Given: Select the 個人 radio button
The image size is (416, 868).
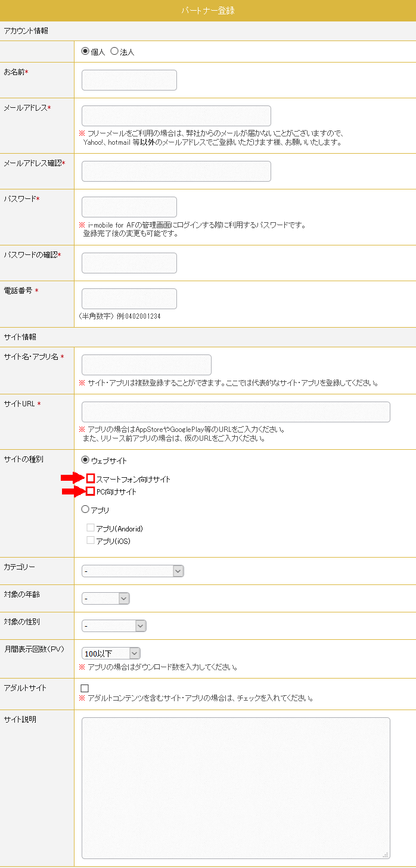Looking at the screenshot, I should click(x=85, y=51).
